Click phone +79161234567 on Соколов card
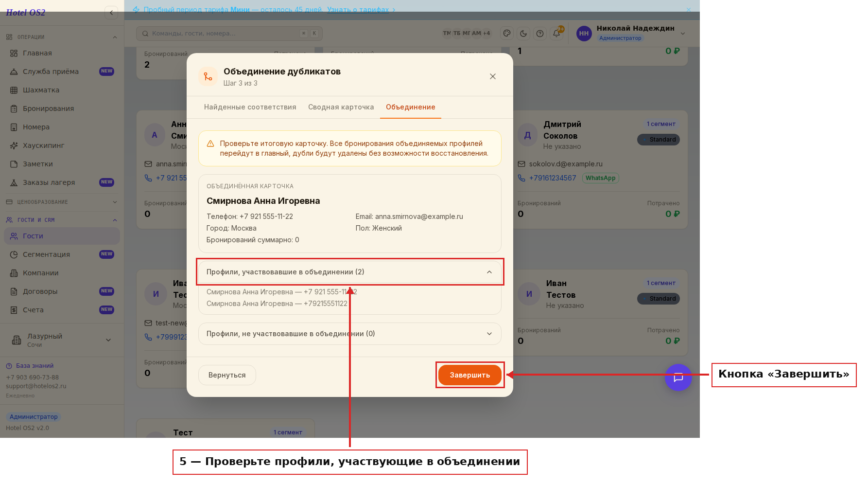This screenshot has height=486, width=868. coord(553,178)
